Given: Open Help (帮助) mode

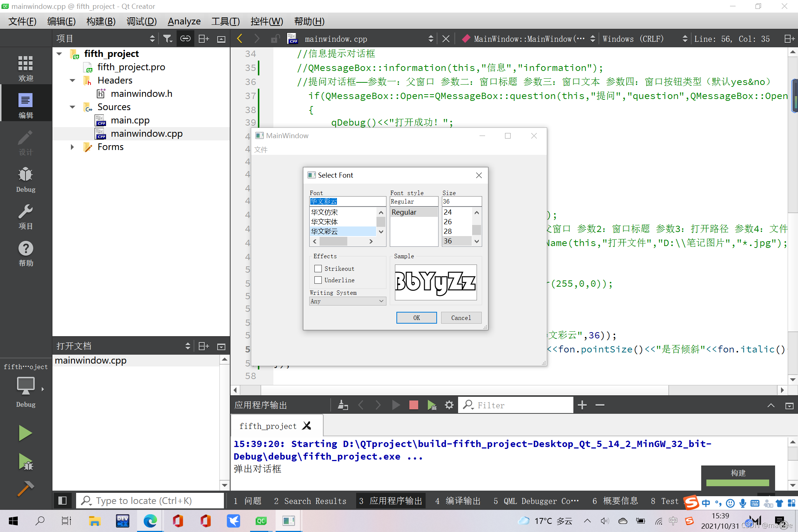Looking at the screenshot, I should pyautogui.click(x=25, y=253).
